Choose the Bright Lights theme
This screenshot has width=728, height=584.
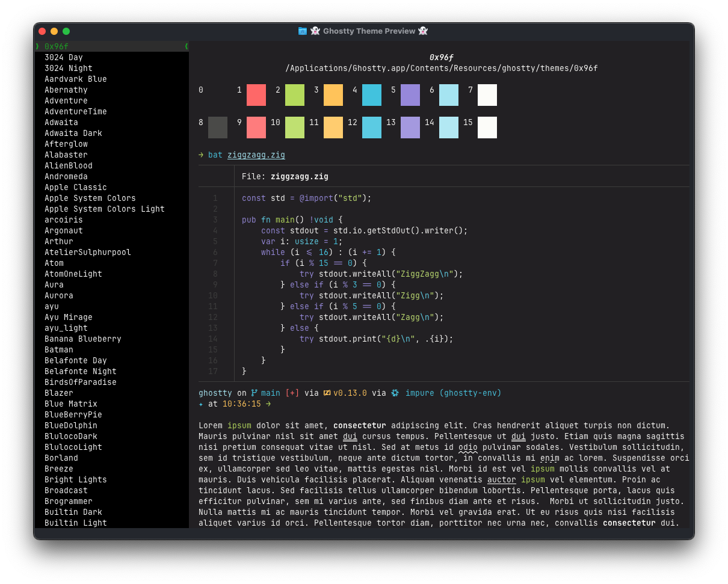point(76,480)
